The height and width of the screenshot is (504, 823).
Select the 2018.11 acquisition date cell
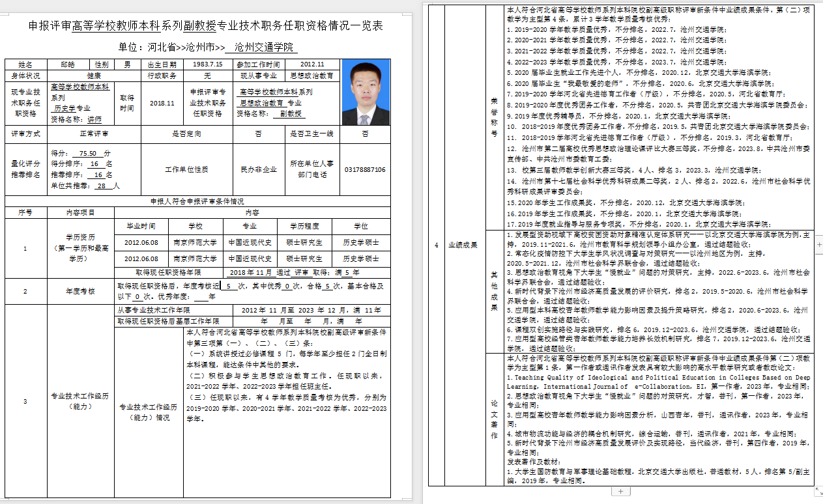coord(162,103)
